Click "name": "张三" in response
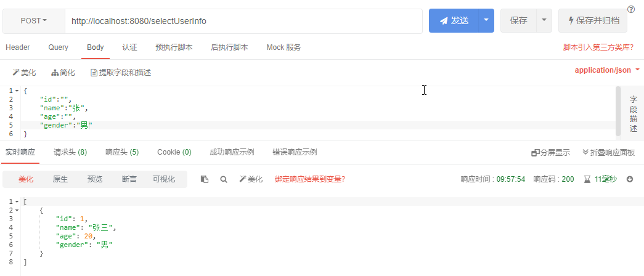 (86, 227)
